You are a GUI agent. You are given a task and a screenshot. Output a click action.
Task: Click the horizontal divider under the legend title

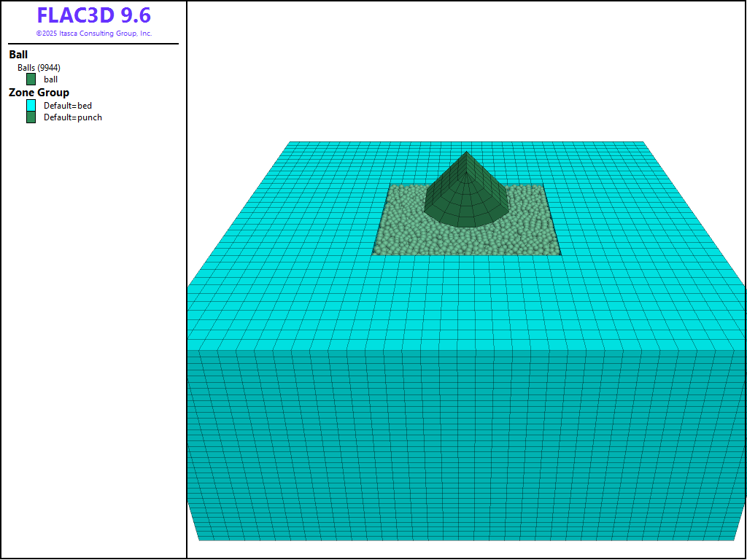pos(93,44)
